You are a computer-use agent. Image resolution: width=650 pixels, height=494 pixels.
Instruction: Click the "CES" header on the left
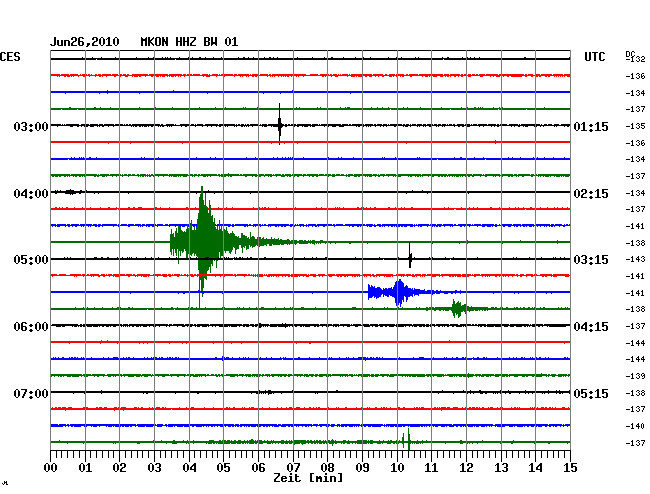coord(10,57)
